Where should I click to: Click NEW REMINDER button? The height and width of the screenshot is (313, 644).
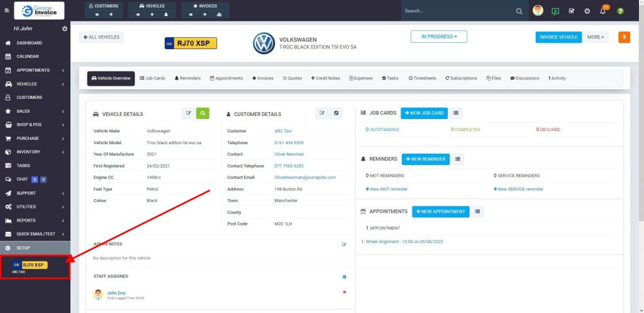pos(426,159)
